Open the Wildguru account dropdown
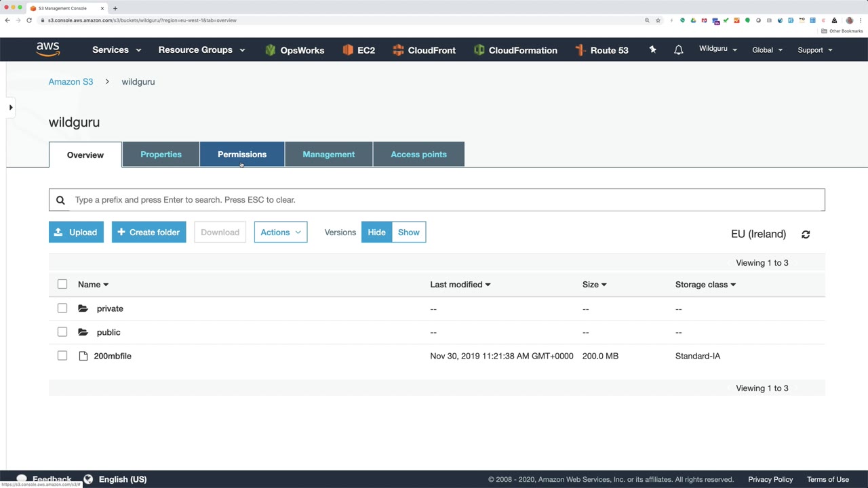This screenshot has width=868, height=488. pyautogui.click(x=718, y=49)
